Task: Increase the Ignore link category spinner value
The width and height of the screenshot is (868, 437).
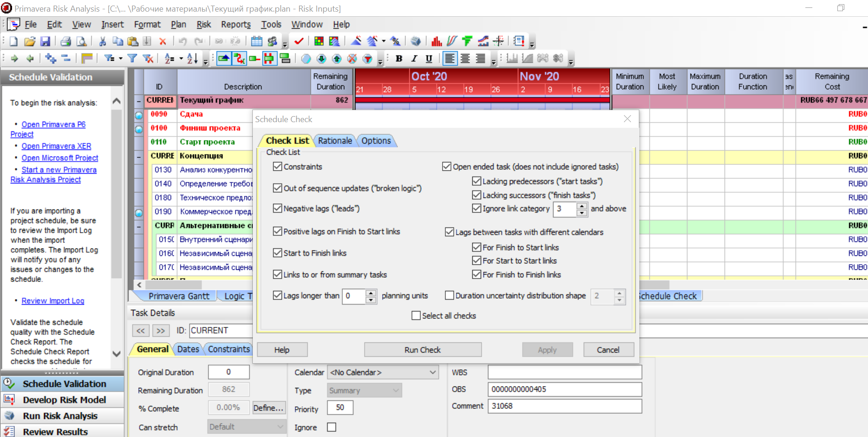Action: pos(582,205)
